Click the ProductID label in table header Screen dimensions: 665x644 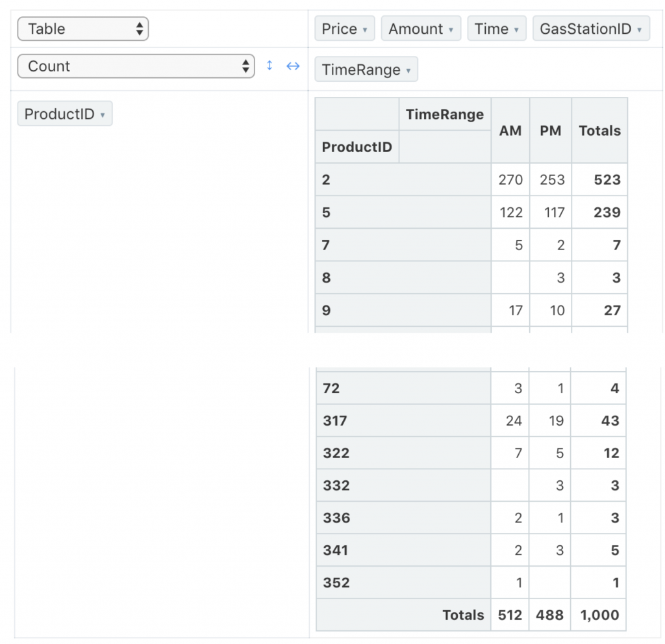(357, 147)
